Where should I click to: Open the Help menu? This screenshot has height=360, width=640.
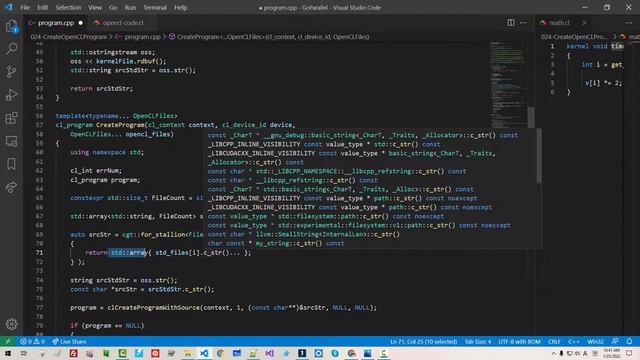(180, 7)
